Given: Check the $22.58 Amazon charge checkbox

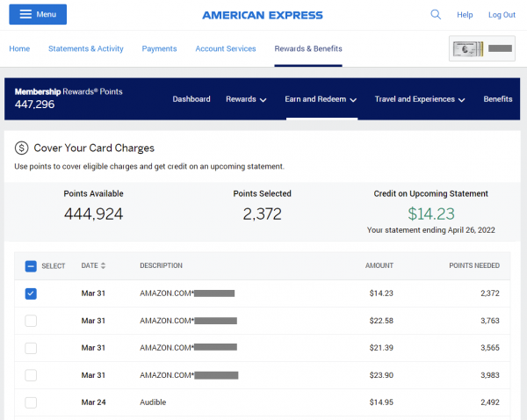Looking at the screenshot, I should pyautogui.click(x=31, y=321).
